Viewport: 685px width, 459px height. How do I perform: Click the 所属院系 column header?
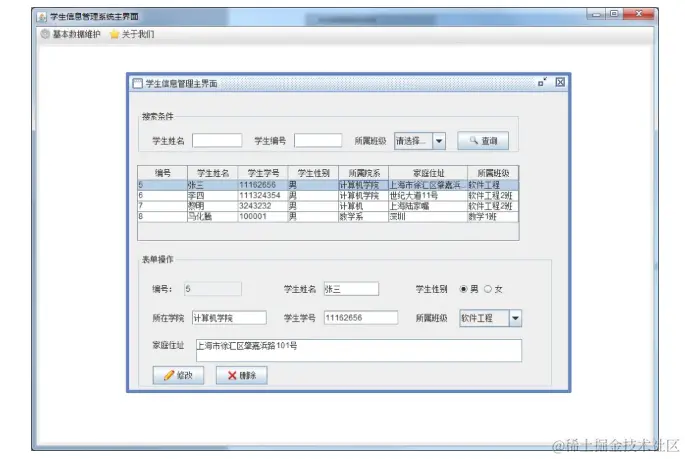[x=363, y=173]
